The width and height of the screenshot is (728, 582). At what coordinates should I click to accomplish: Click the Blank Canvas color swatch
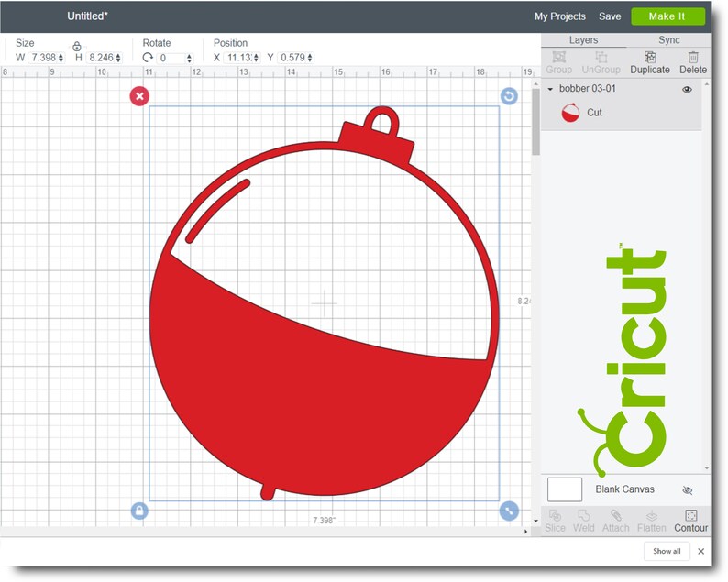pos(564,489)
